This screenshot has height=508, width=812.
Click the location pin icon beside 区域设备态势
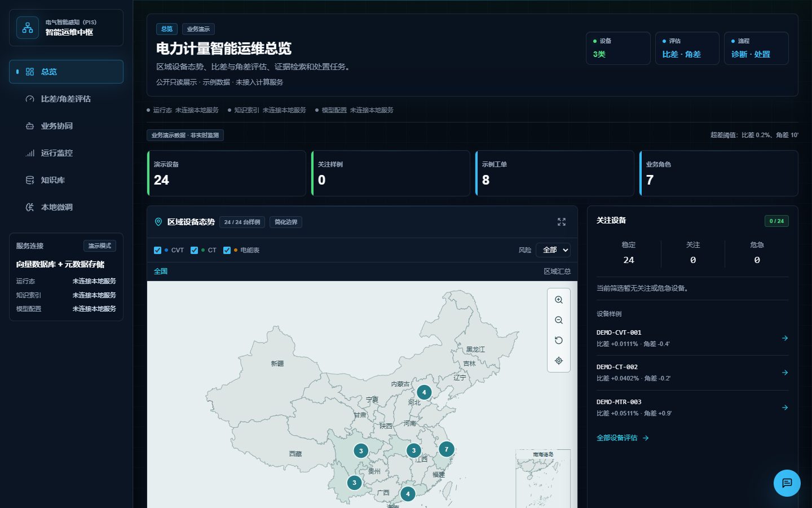click(158, 222)
